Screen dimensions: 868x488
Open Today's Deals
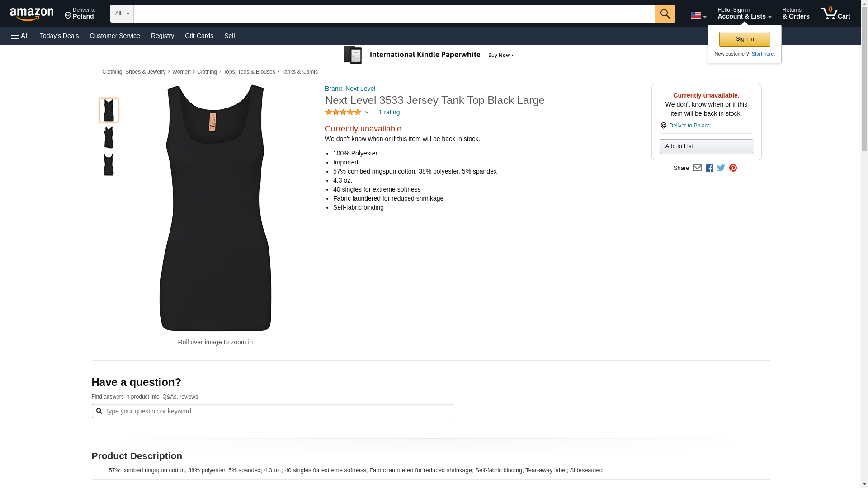pyautogui.click(x=59, y=36)
